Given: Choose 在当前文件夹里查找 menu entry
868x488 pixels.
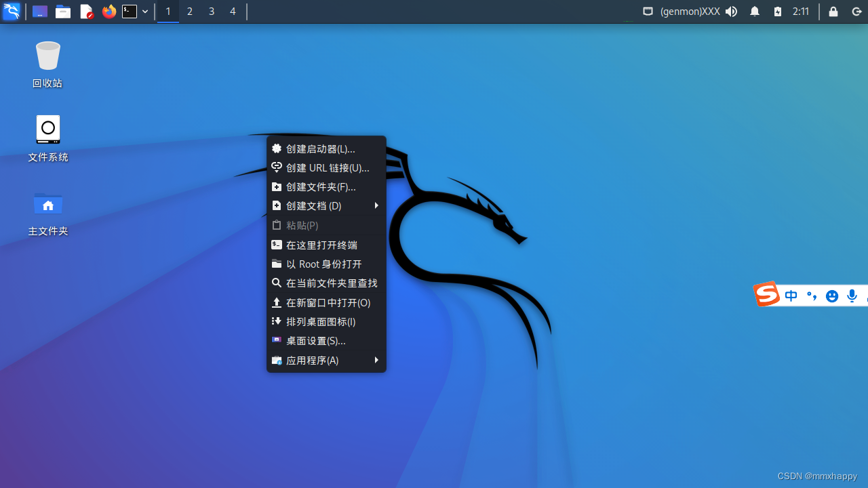Looking at the screenshot, I should click(x=326, y=283).
